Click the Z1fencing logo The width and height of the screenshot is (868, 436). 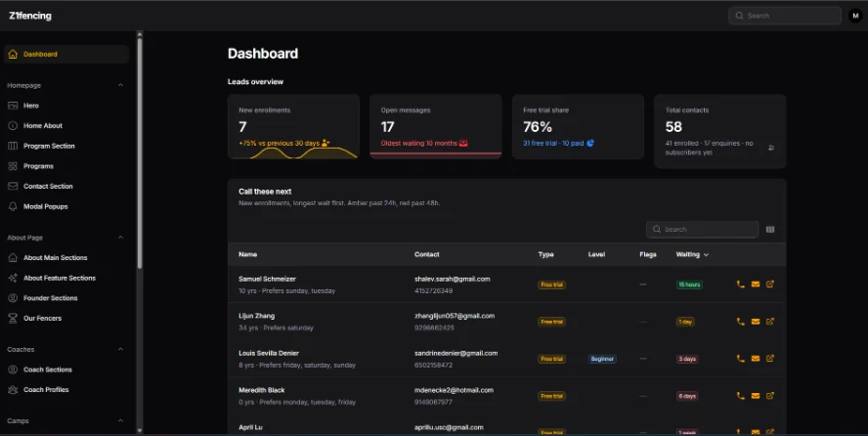pos(30,16)
